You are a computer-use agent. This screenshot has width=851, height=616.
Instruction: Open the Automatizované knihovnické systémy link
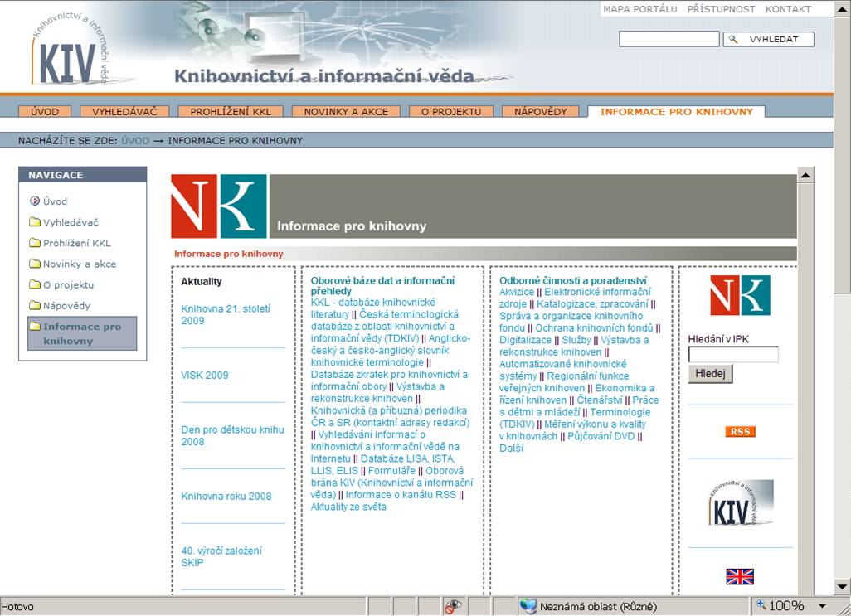click(563, 370)
